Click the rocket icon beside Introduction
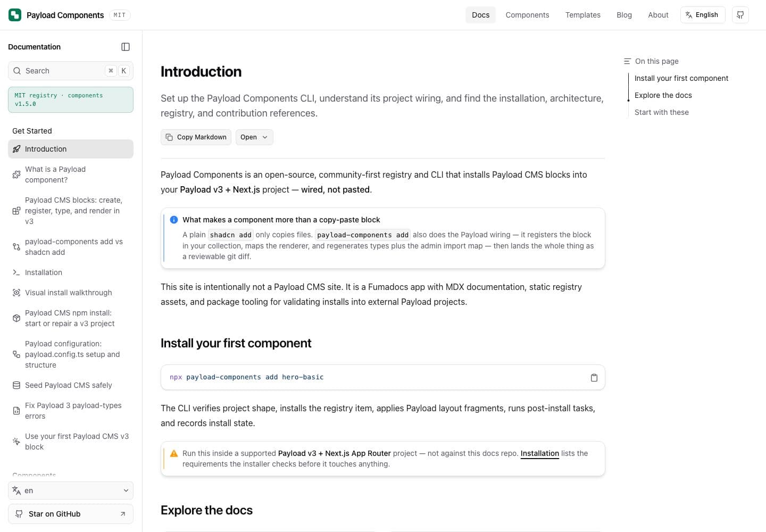766x532 pixels. coord(16,149)
